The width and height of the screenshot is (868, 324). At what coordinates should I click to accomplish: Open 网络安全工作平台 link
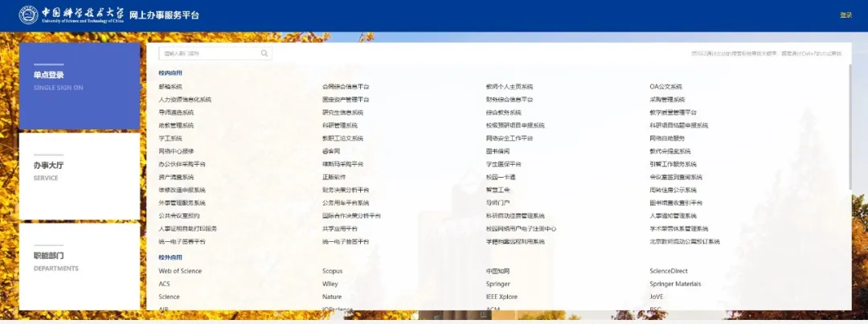510,138
